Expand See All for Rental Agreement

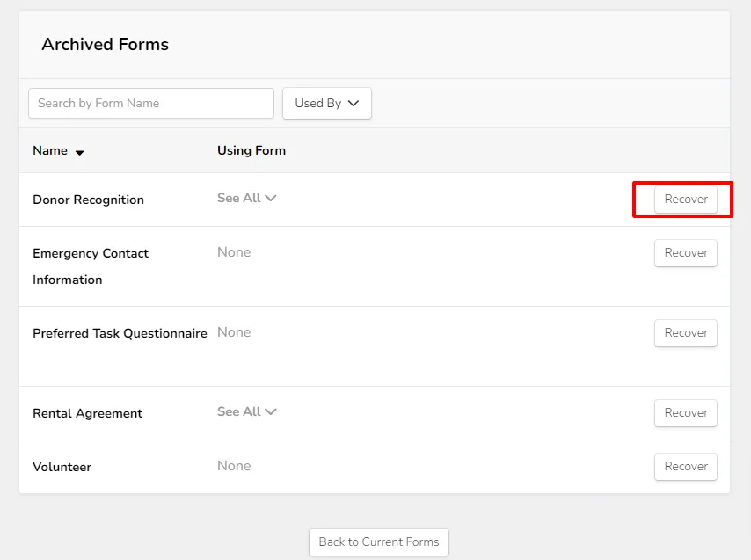[246, 411]
